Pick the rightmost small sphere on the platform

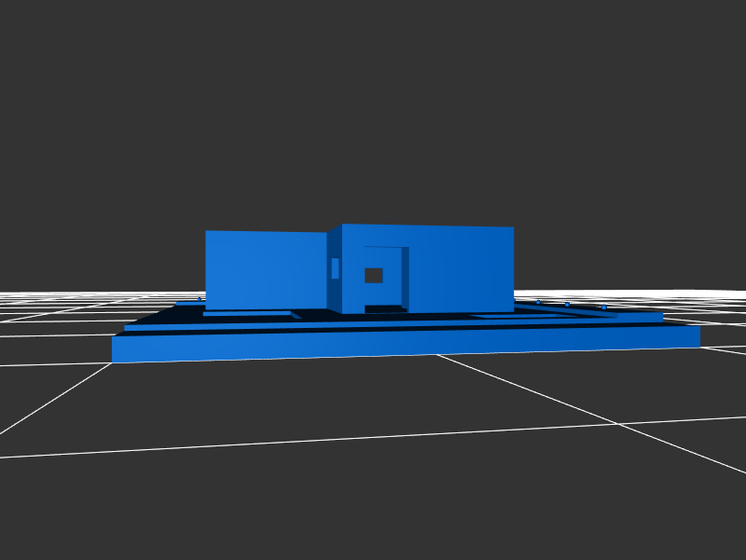(x=603, y=307)
